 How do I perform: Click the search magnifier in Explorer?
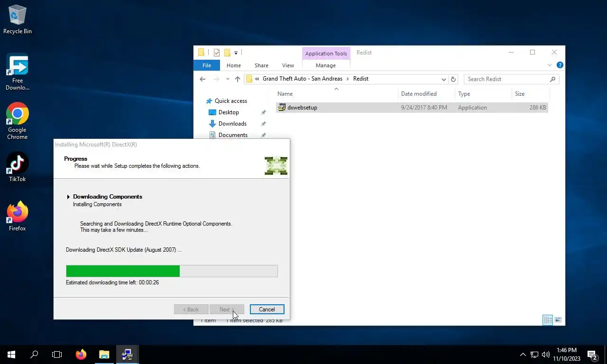(552, 79)
